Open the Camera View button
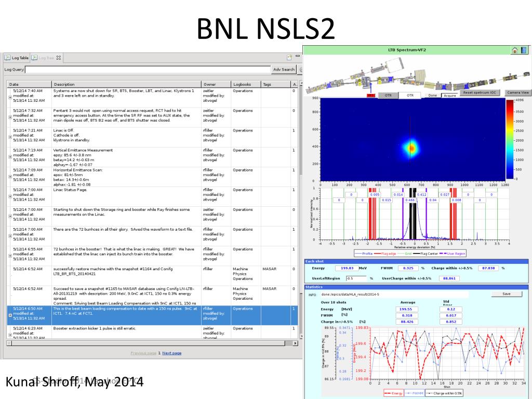Screen dimensions: 532x399 (x=518, y=92)
